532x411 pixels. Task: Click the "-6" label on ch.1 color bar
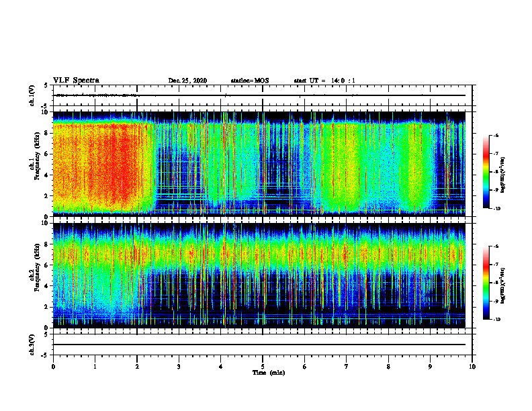click(x=496, y=135)
